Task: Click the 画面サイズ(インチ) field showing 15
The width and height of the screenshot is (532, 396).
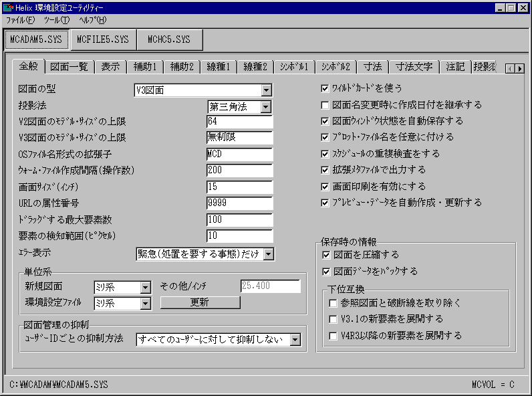Action: [239, 187]
